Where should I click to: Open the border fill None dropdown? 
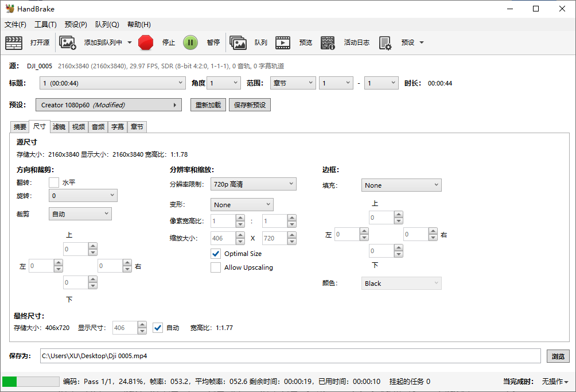tap(401, 185)
